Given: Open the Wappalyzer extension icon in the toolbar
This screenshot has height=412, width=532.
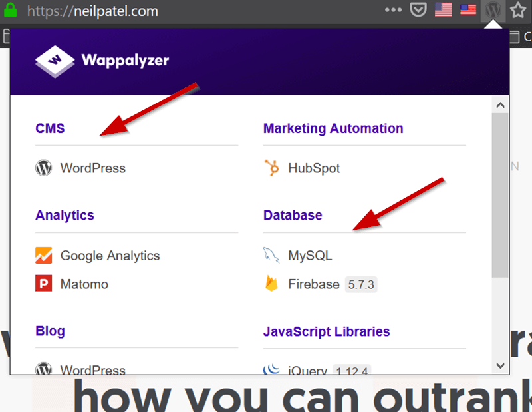Looking at the screenshot, I should [x=492, y=11].
